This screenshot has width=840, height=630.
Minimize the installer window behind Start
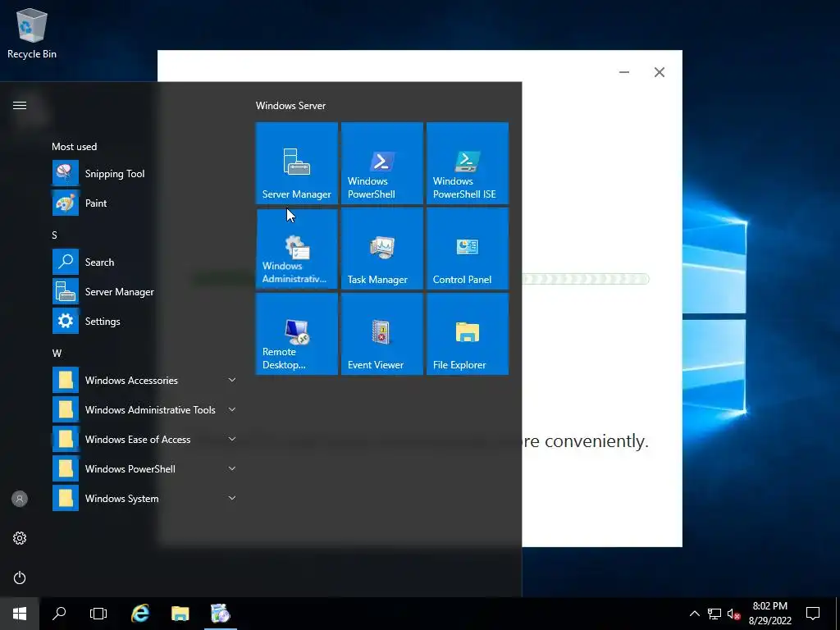[624, 72]
